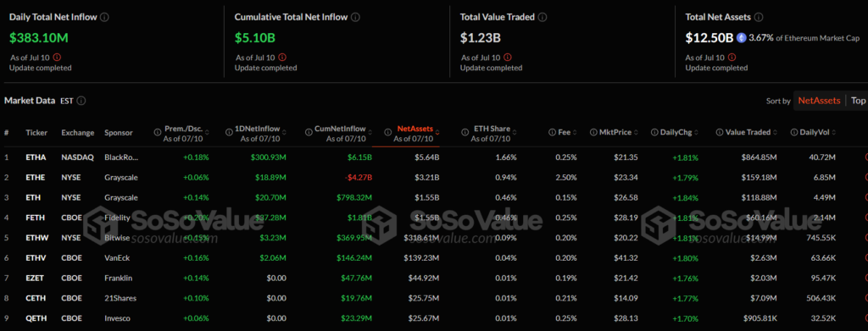Toggle NetAssets column sort arrows
This screenshot has width=868, height=331.
pyautogui.click(x=438, y=133)
